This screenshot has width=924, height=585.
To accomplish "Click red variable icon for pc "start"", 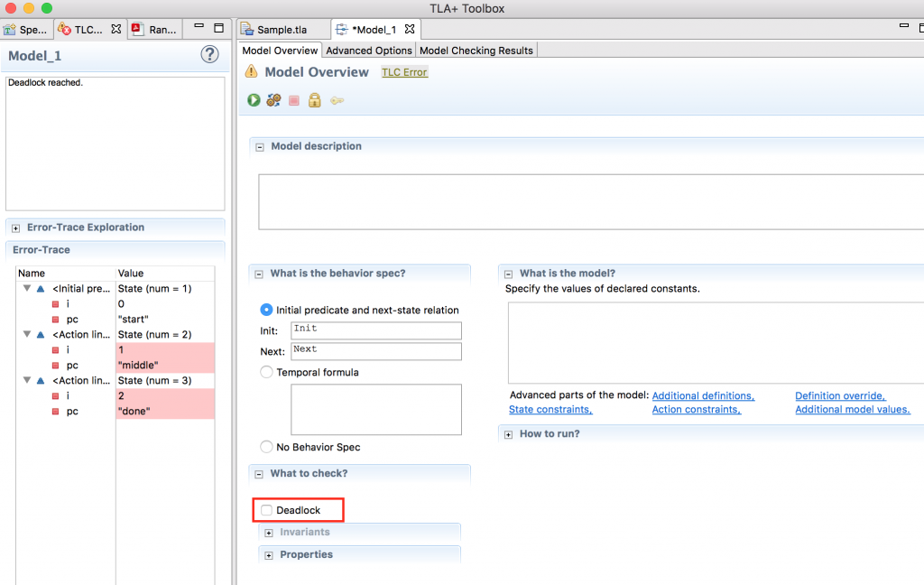I will [55, 320].
